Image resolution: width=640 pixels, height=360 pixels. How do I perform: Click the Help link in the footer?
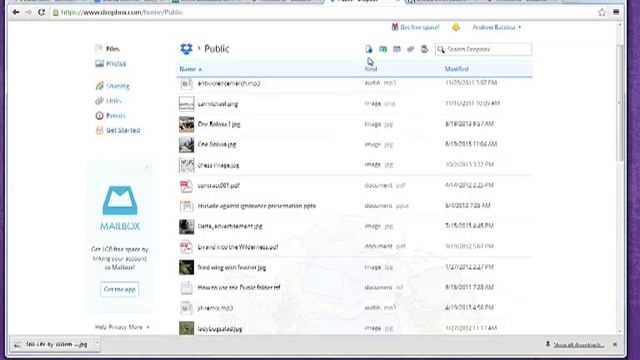[x=100, y=327]
